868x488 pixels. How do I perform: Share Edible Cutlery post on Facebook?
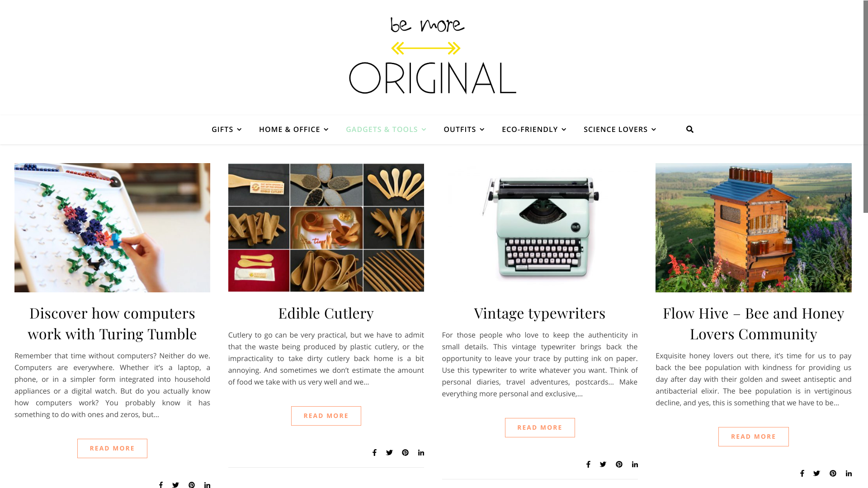click(374, 452)
